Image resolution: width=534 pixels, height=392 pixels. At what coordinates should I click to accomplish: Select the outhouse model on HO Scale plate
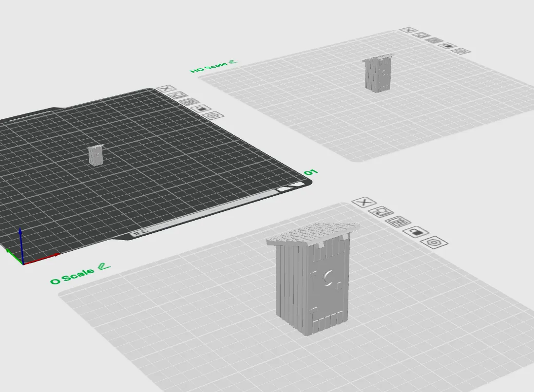(x=378, y=73)
